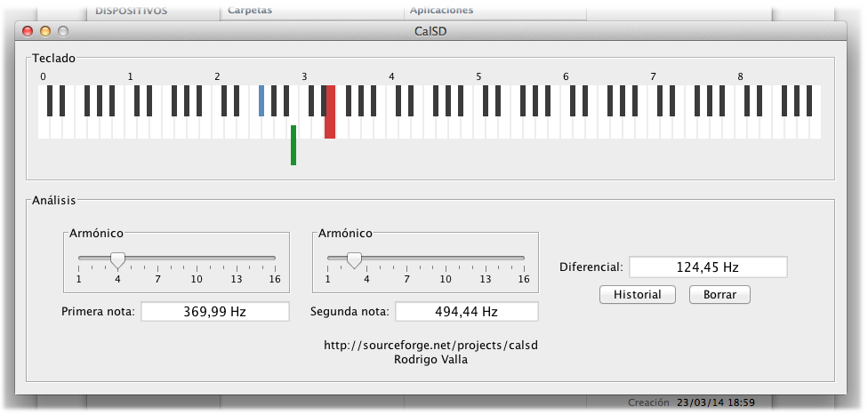The height and width of the screenshot is (414, 868).
Task: Click the Segunda nota: label
Action: [x=350, y=312]
